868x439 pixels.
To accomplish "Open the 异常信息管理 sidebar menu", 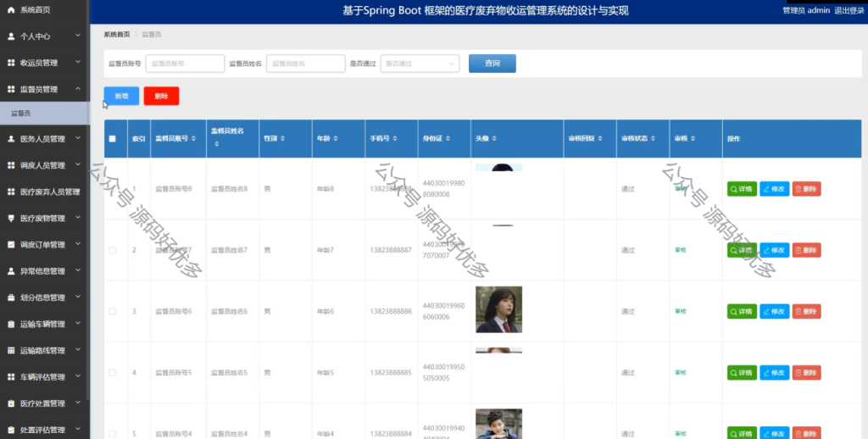I will [x=44, y=271].
